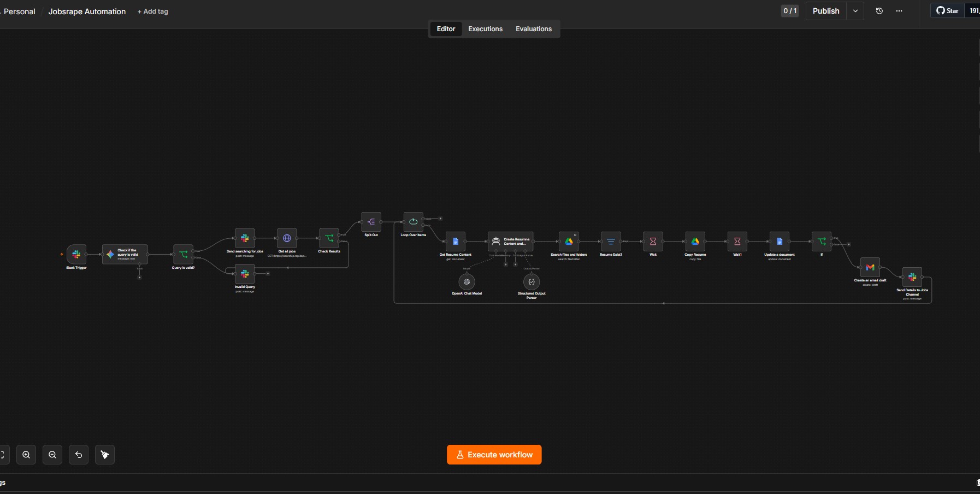Viewport: 980px width, 494px height.
Task: Select the Slack Trigger node
Action: (x=76, y=254)
